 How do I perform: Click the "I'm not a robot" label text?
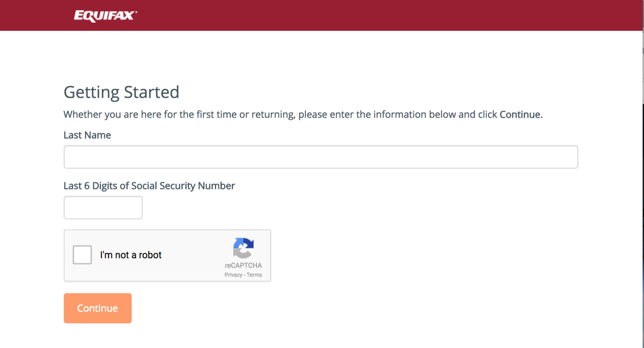coord(131,255)
